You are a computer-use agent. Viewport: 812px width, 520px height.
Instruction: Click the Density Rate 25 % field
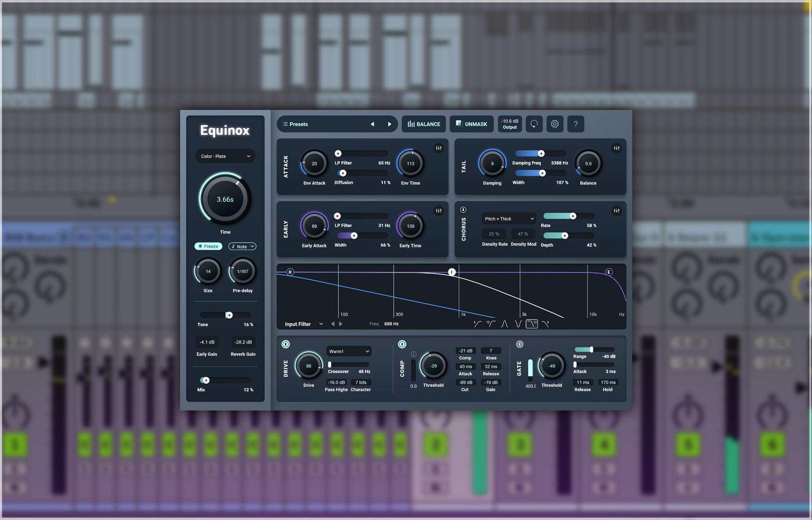pos(494,234)
